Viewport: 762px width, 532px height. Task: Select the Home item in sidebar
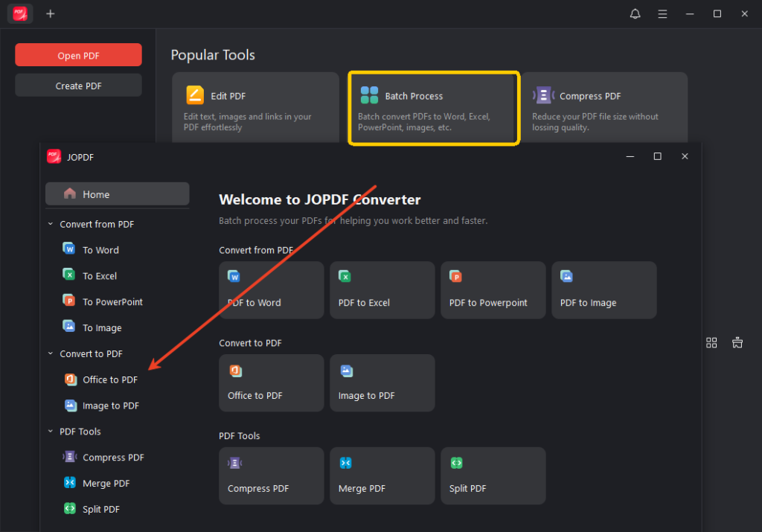117,194
